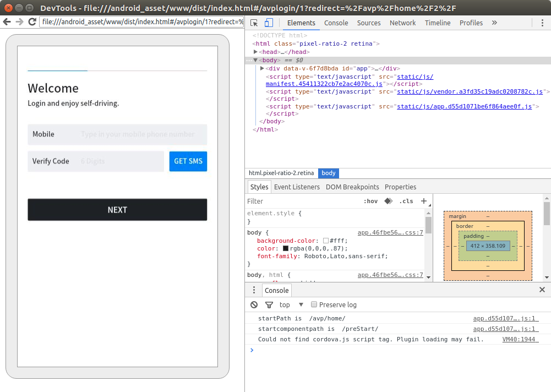Open the vendor.a3fd35c19adc0208782c.js script link
Image resolution: width=551 pixels, height=392 pixels.
coord(470,91)
